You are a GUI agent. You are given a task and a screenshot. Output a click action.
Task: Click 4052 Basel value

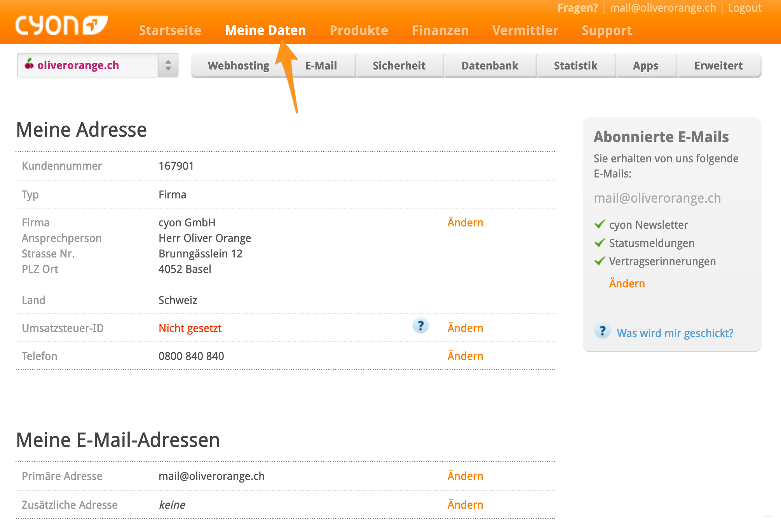coord(185,269)
